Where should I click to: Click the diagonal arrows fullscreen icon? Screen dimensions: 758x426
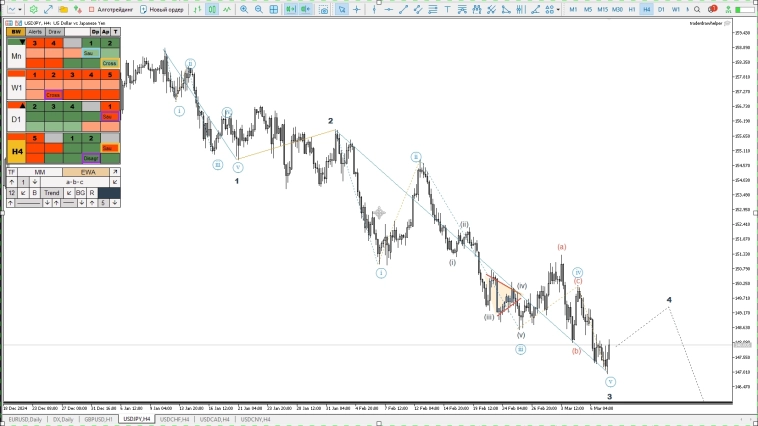(x=48, y=9)
